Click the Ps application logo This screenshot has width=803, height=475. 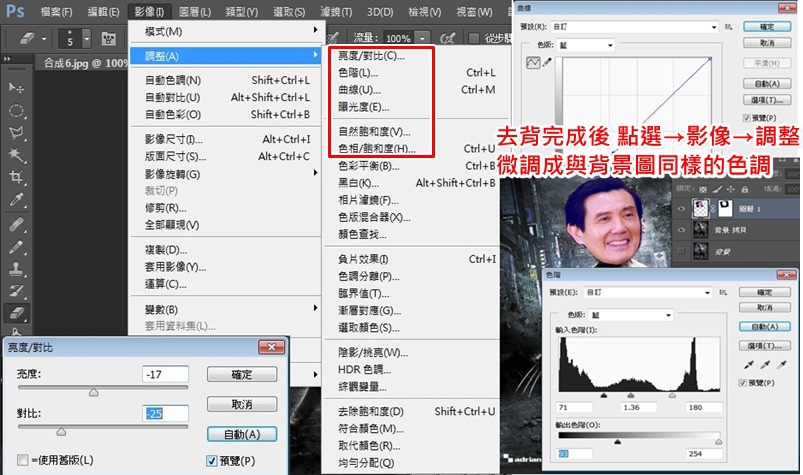point(14,11)
